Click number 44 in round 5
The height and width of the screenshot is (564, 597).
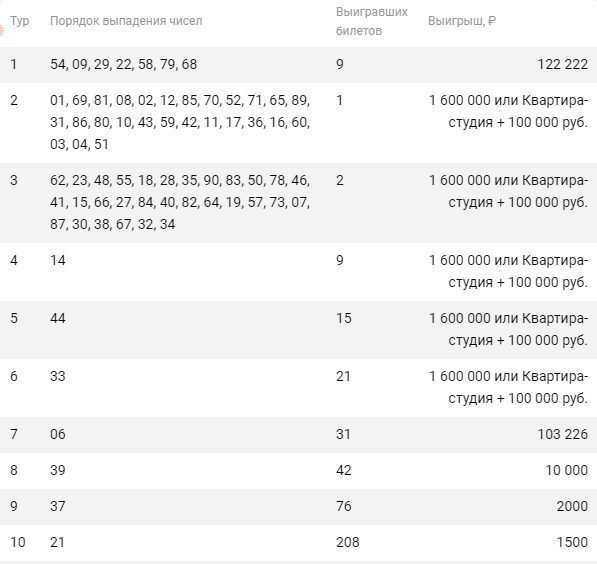click(x=58, y=318)
